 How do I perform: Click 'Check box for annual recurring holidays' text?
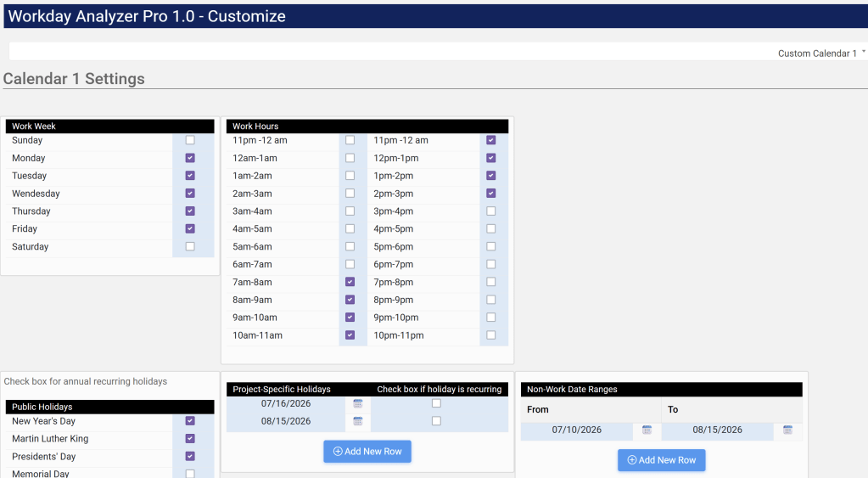click(85, 381)
